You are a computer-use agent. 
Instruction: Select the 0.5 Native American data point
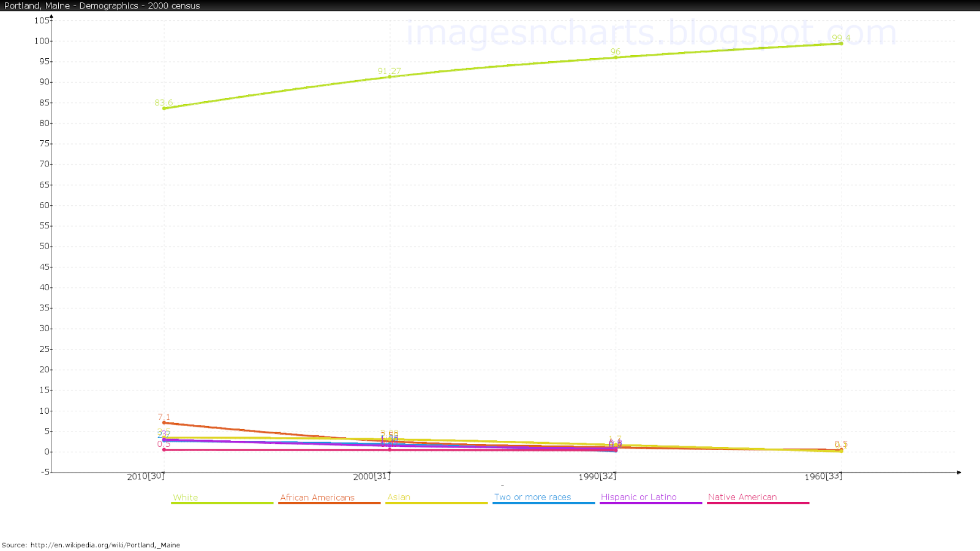coord(164,450)
